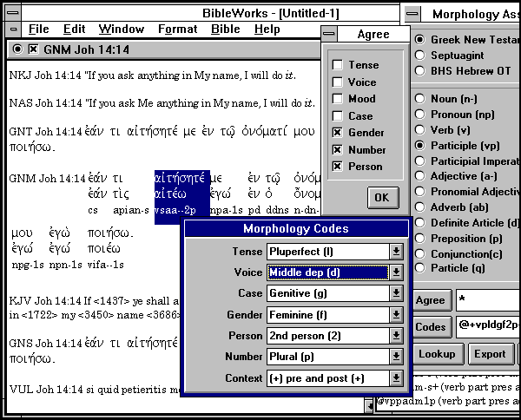Click the Genitive (g) Case combo field
Viewport: 521px width, 420px height.
328,293
